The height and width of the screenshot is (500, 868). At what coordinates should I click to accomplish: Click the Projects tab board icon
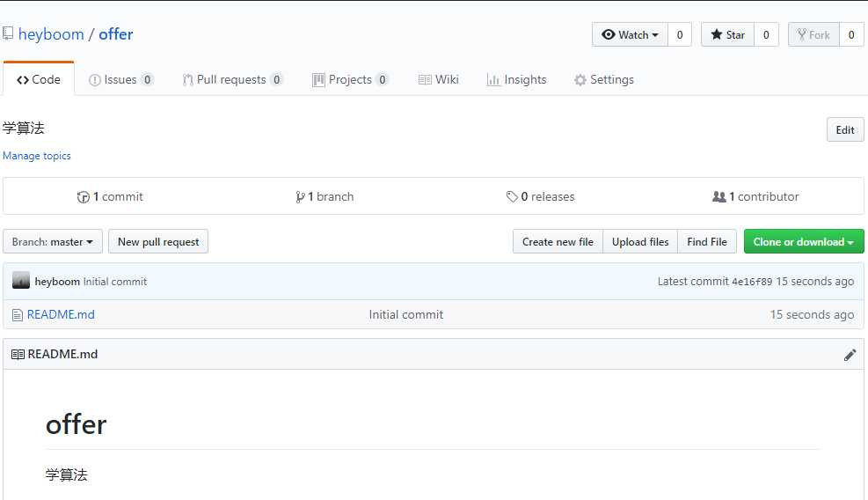point(318,80)
